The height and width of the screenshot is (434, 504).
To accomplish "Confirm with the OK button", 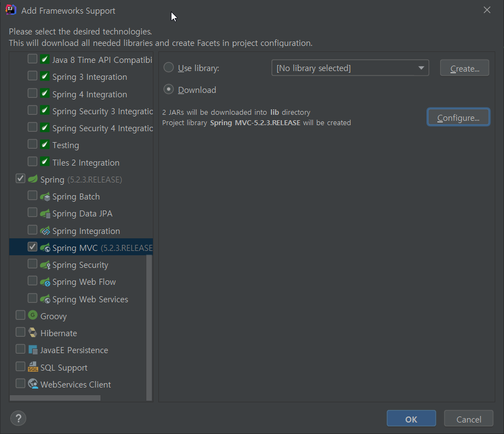I will (x=411, y=419).
